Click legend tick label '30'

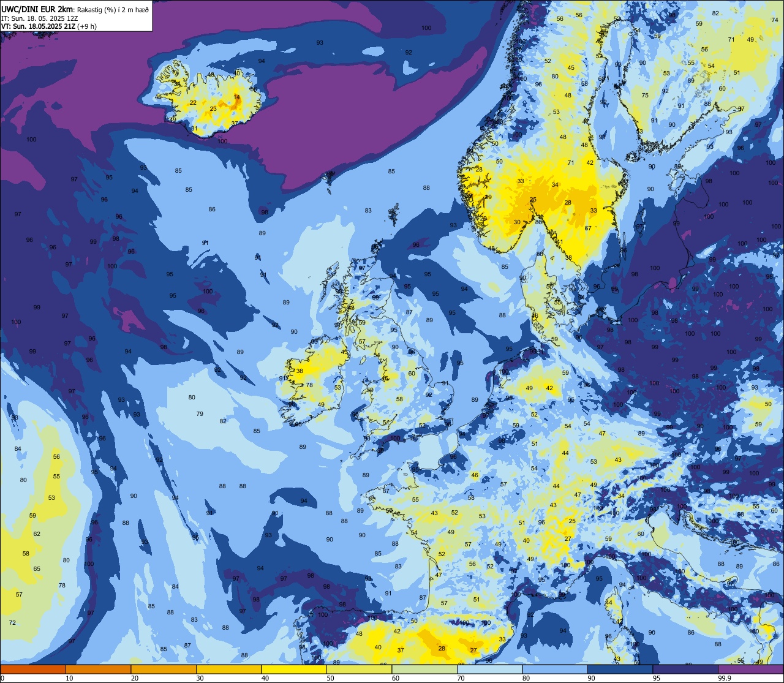point(200,678)
